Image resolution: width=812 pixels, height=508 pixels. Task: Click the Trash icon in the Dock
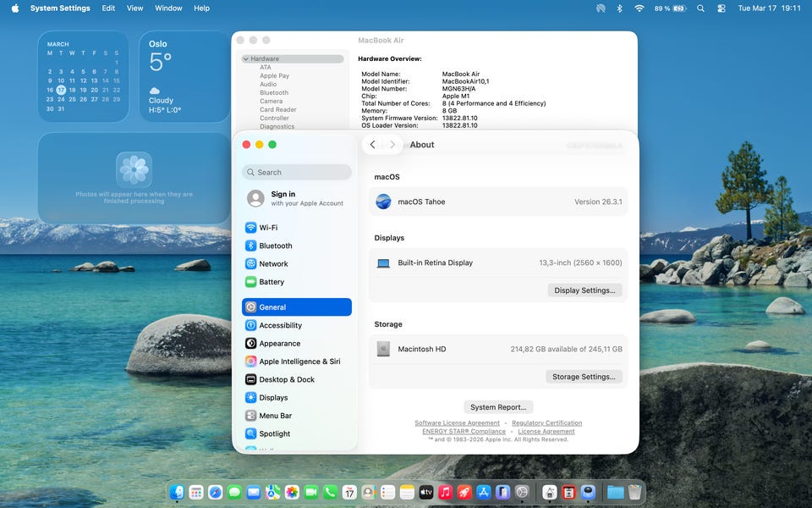pyautogui.click(x=634, y=492)
